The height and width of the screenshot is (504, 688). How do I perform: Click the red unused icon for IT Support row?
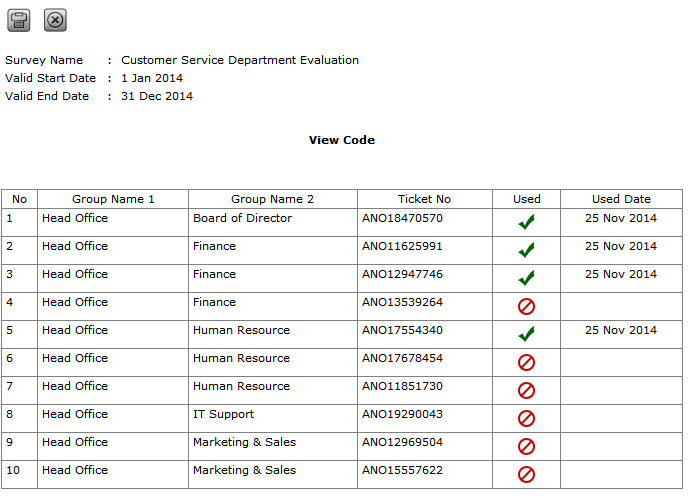[526, 418]
